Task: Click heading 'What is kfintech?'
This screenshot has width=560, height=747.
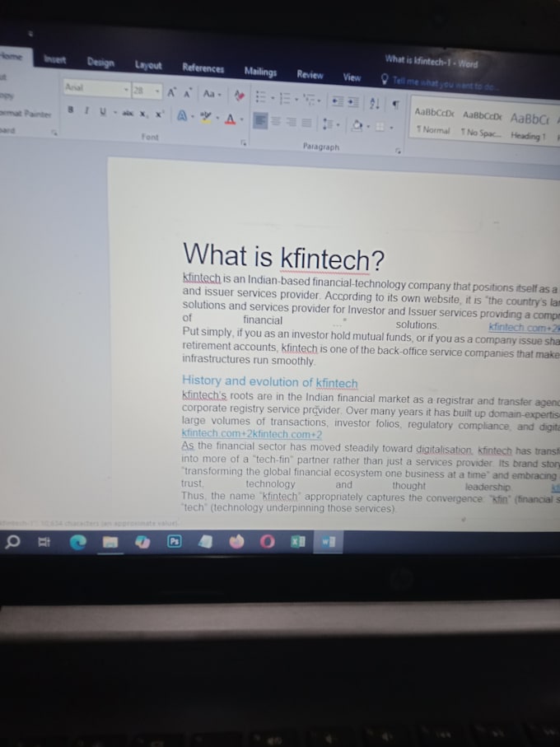Action: coord(284,257)
